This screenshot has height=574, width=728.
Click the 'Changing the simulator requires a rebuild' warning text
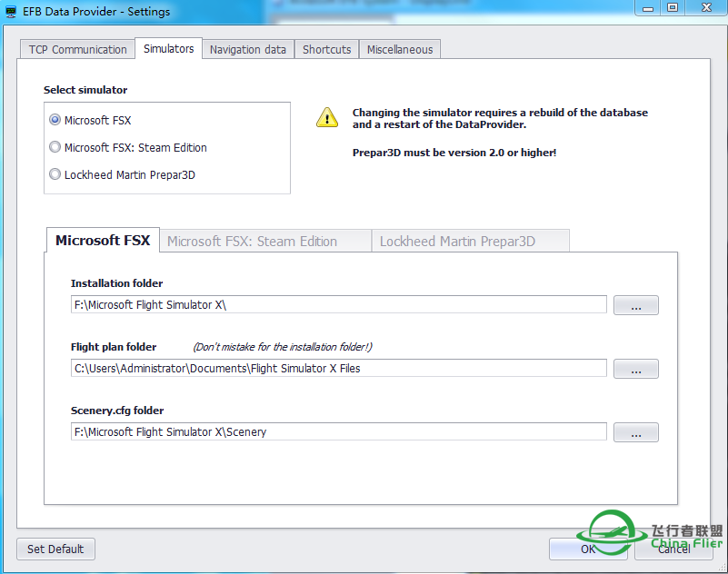click(500, 118)
